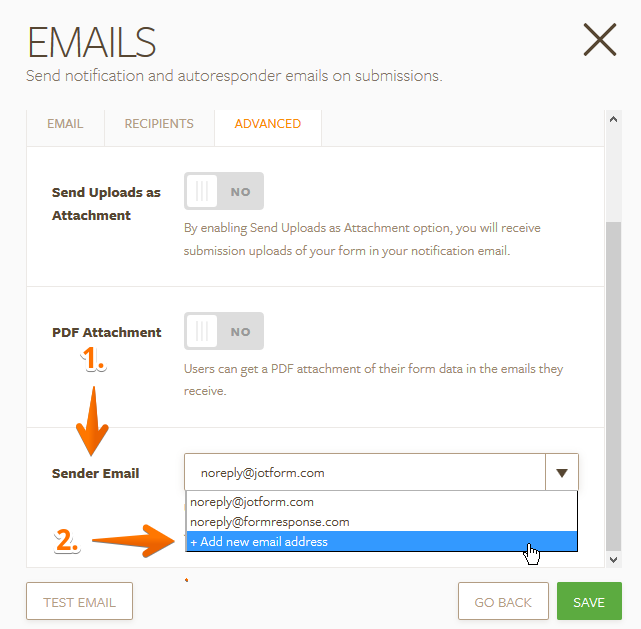Click the Sender Email label
641x629 pixels.
96,473
